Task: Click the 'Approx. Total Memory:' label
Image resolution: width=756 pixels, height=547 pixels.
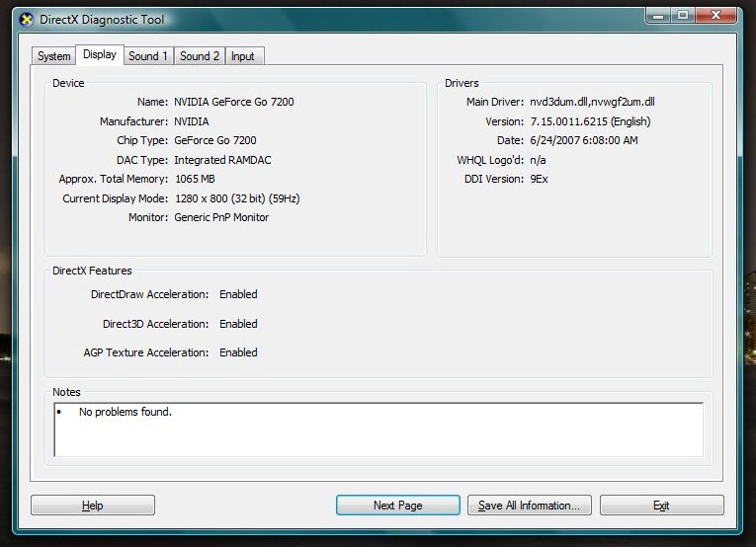Action: point(114,179)
